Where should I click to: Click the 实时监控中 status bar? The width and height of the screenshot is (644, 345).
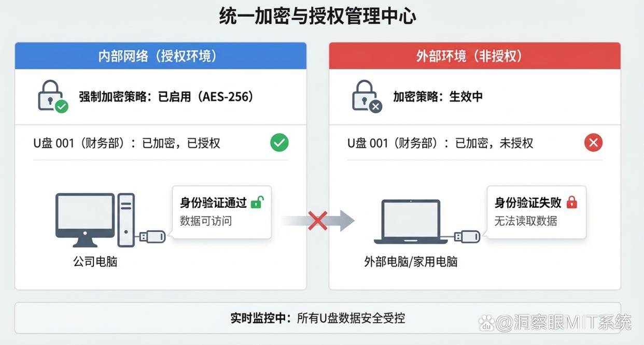(317, 318)
